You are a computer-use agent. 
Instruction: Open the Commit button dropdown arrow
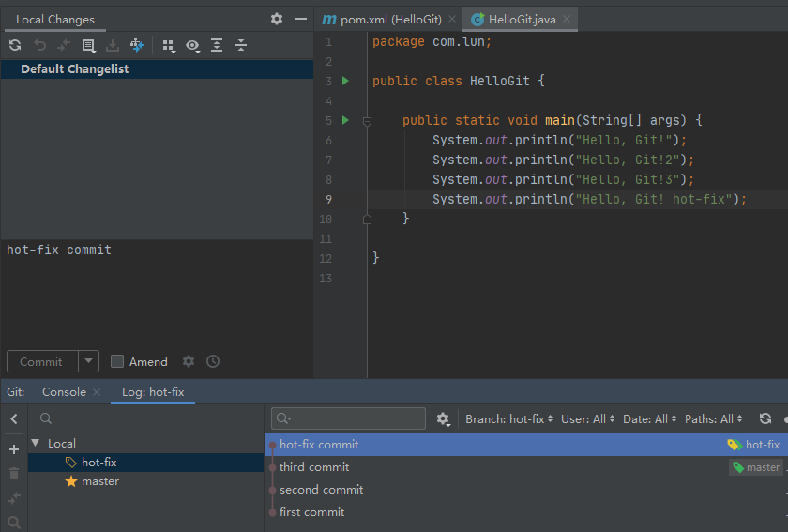pos(89,361)
